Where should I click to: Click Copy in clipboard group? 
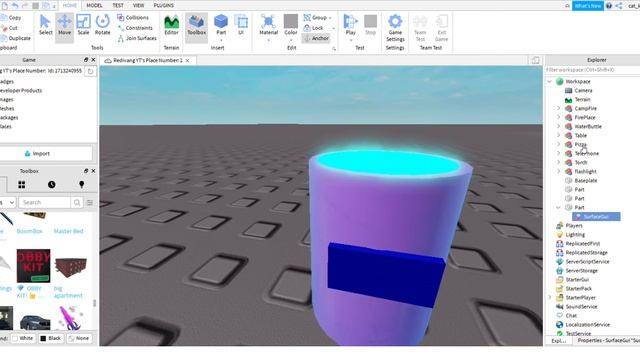[11, 18]
